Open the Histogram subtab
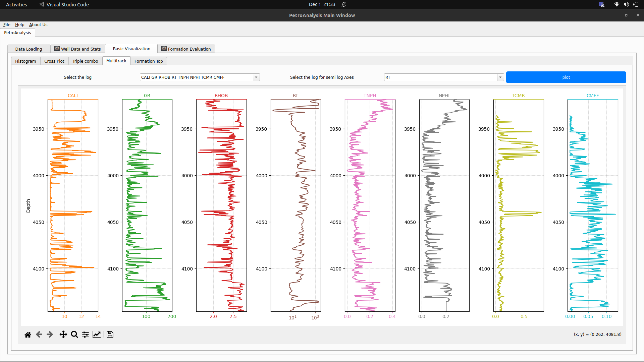The height and width of the screenshot is (362, 644). (x=25, y=61)
